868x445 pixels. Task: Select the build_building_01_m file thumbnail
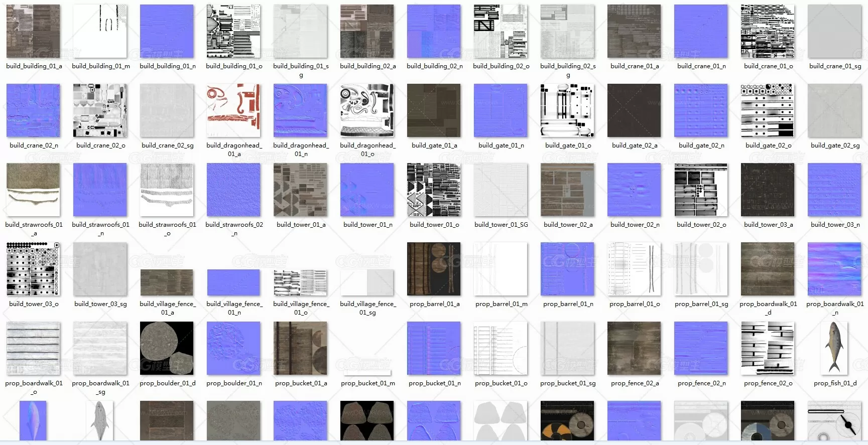100,31
